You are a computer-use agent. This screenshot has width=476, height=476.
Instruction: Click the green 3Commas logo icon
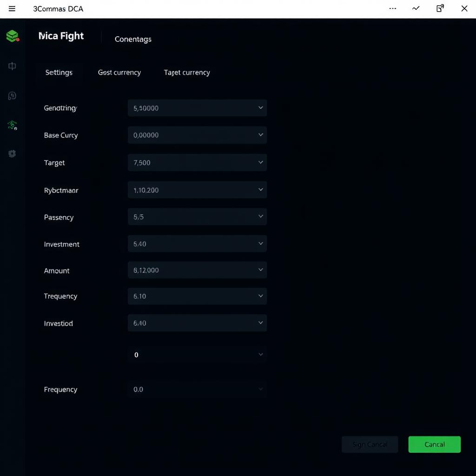click(13, 36)
